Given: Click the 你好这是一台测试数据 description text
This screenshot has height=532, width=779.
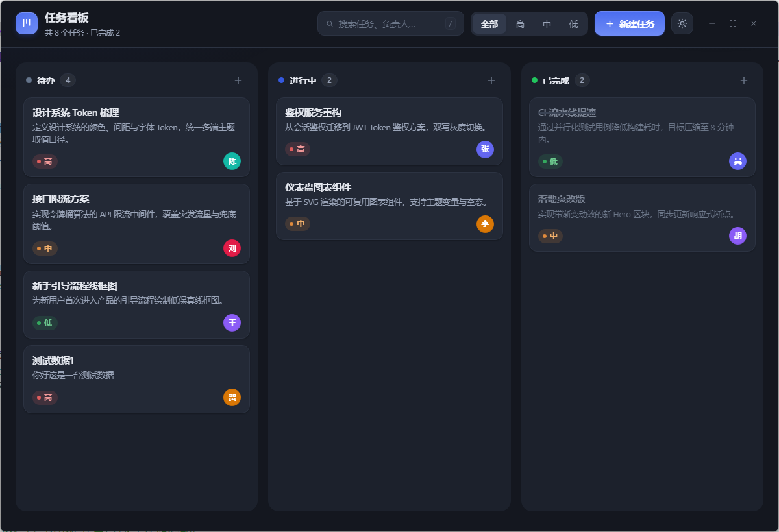Looking at the screenshot, I should coord(73,375).
